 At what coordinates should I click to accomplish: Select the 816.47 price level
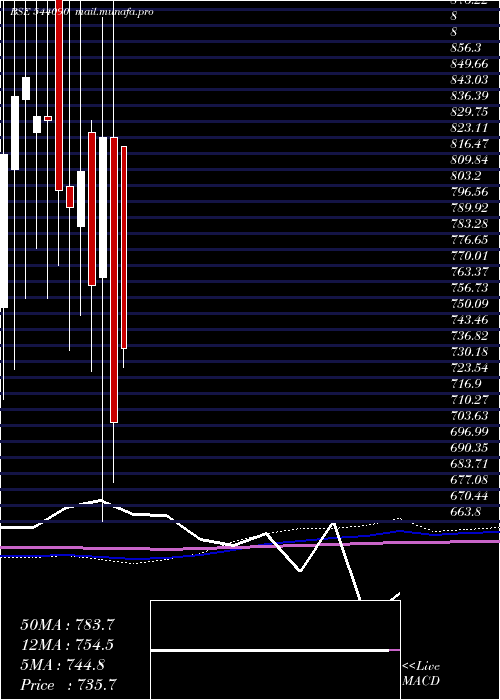[469, 144]
